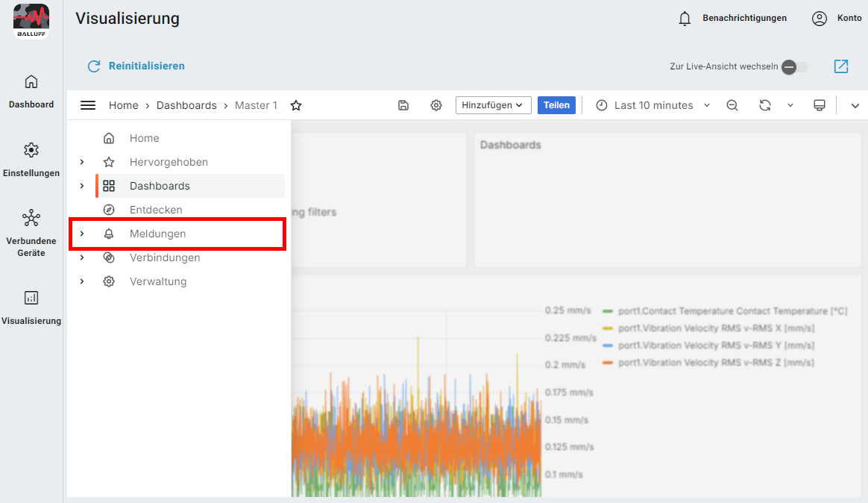Image resolution: width=868 pixels, height=503 pixels.
Task: Zoom out the time range
Action: [x=732, y=105]
